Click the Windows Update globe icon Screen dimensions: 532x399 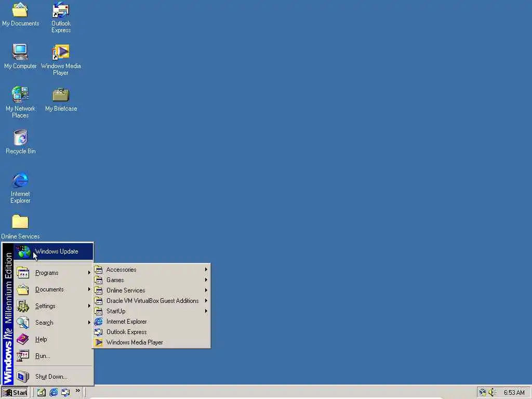[x=24, y=251]
